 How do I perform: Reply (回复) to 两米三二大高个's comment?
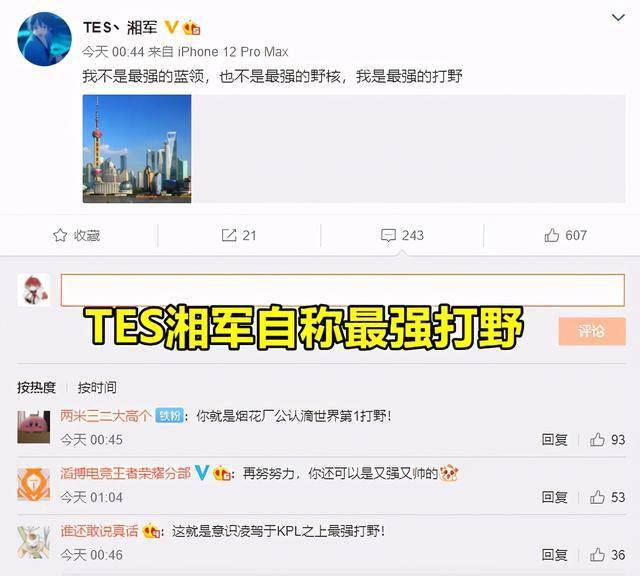click(x=554, y=440)
